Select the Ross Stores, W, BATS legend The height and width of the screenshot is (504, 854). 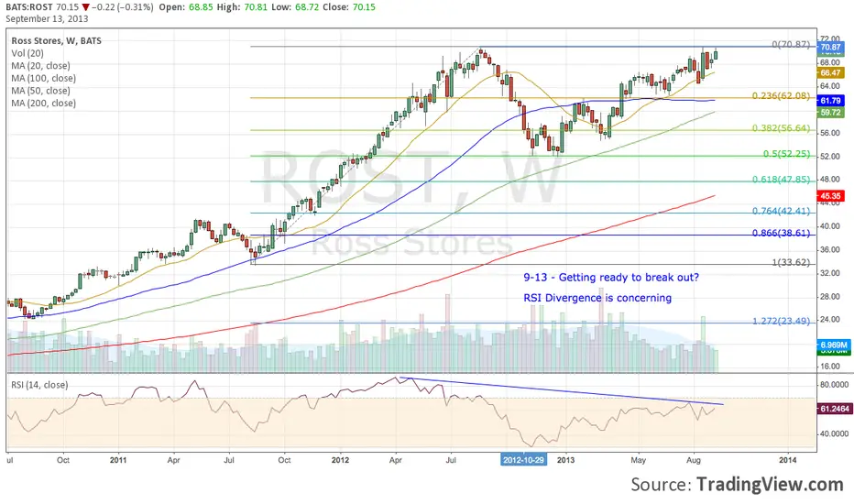click(x=56, y=41)
